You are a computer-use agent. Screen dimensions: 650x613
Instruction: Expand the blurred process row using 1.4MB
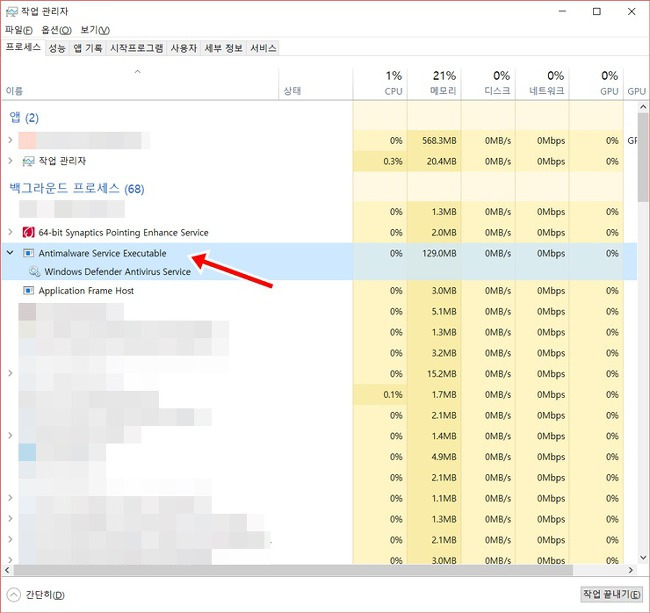click(10, 436)
